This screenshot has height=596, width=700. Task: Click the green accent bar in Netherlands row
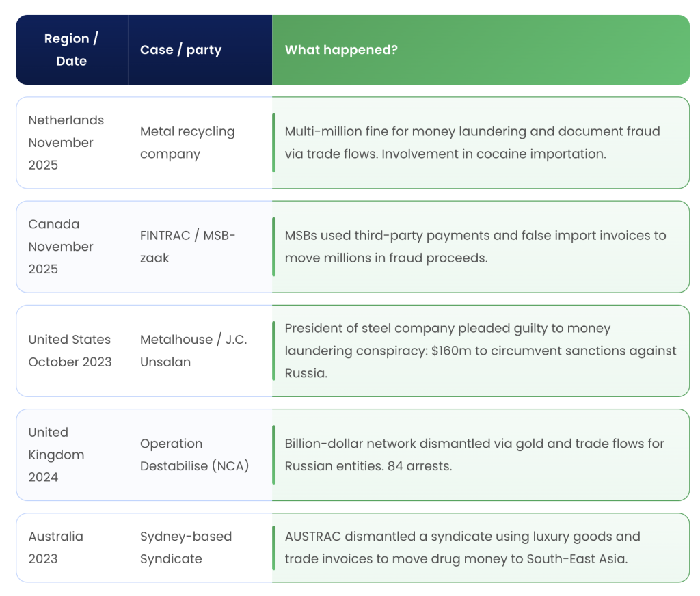tap(274, 143)
